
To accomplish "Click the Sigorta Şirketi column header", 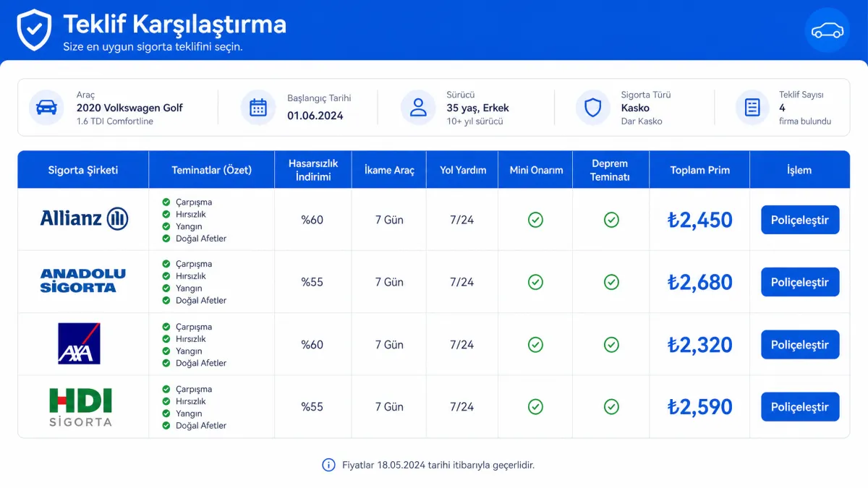I will [x=83, y=170].
